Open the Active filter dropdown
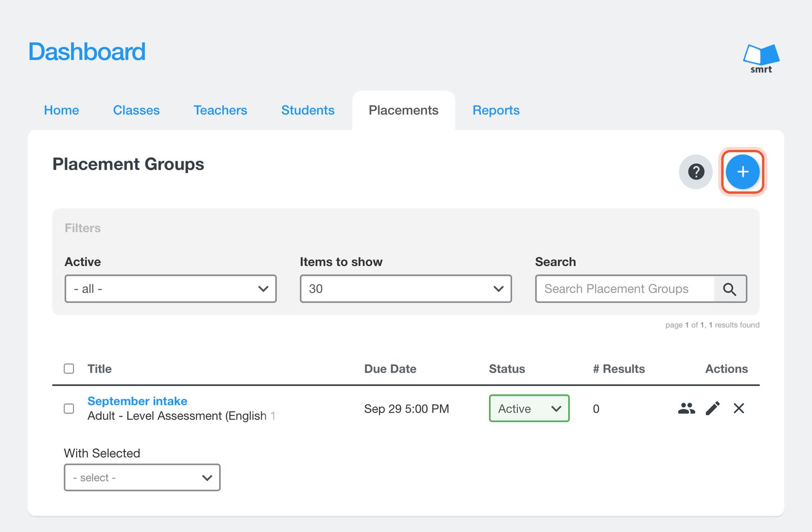812x532 pixels. click(171, 289)
